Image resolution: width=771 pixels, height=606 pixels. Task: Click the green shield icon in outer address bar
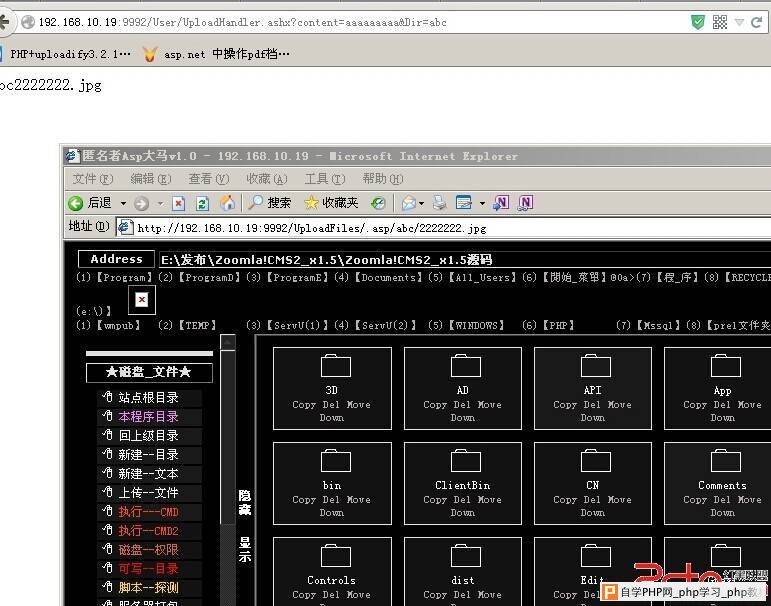pyautogui.click(x=698, y=22)
